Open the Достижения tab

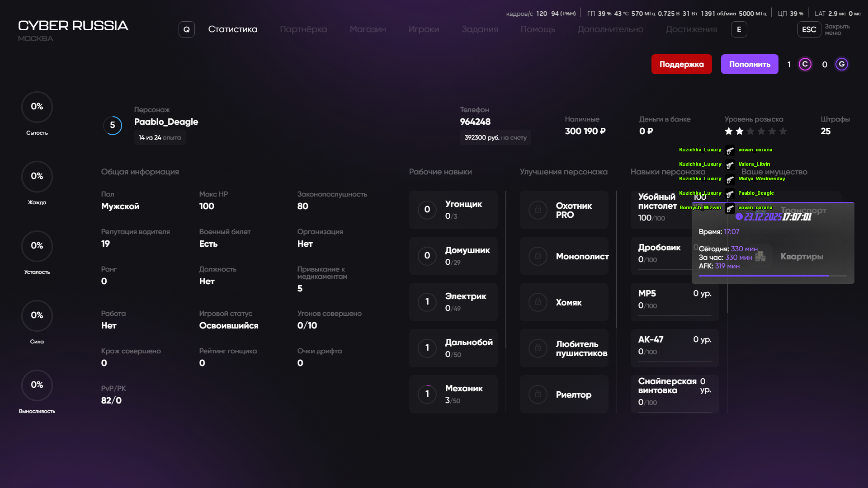[691, 29]
